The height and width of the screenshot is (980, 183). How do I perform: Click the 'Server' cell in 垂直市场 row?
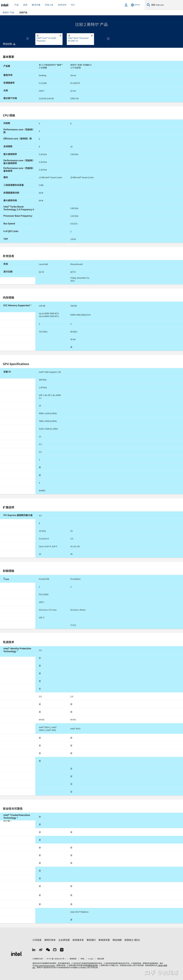pyautogui.click(x=73, y=75)
